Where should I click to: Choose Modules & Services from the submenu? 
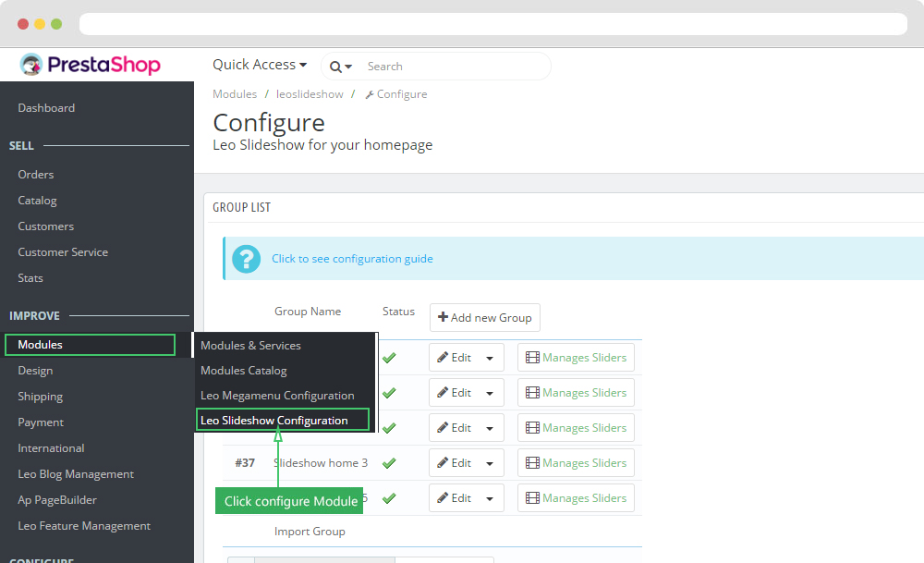[x=250, y=346]
